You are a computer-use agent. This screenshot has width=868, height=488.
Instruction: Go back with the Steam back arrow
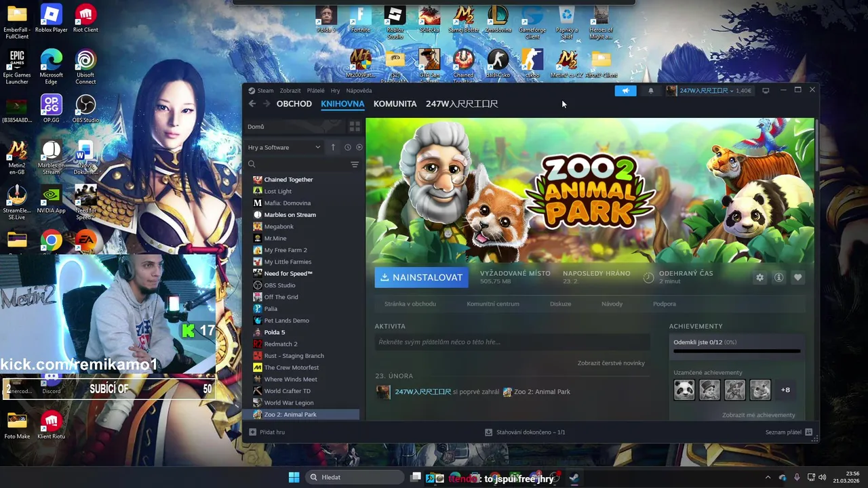coord(252,104)
